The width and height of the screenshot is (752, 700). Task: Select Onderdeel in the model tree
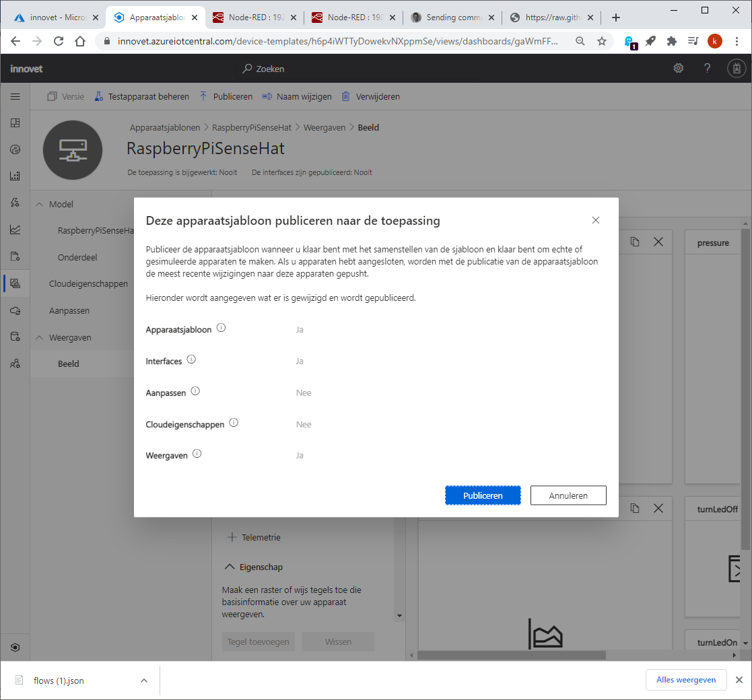pyautogui.click(x=77, y=258)
